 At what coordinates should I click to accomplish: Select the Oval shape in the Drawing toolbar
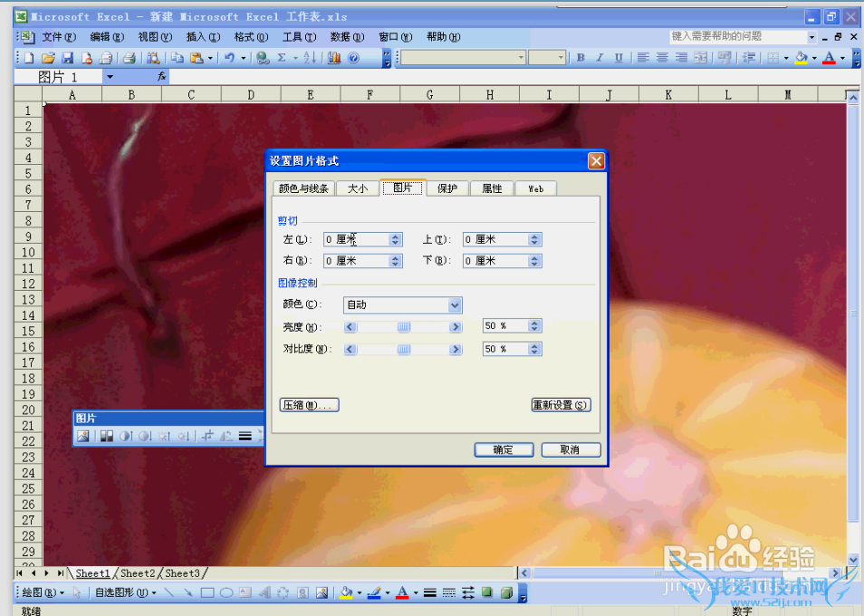(226, 593)
